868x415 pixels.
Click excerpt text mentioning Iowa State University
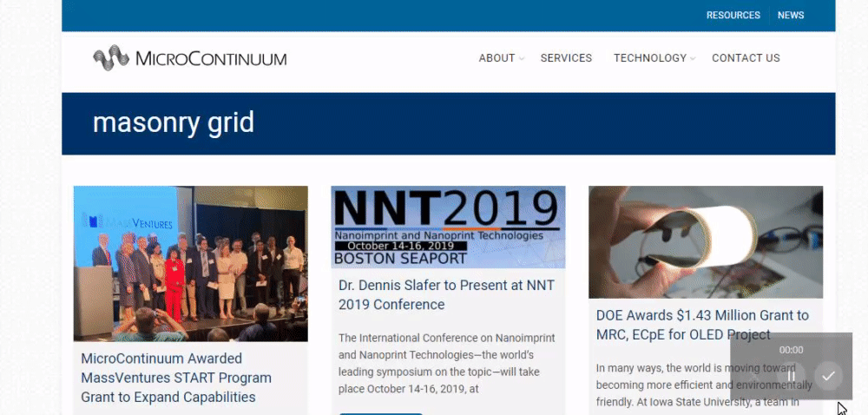coord(704,385)
